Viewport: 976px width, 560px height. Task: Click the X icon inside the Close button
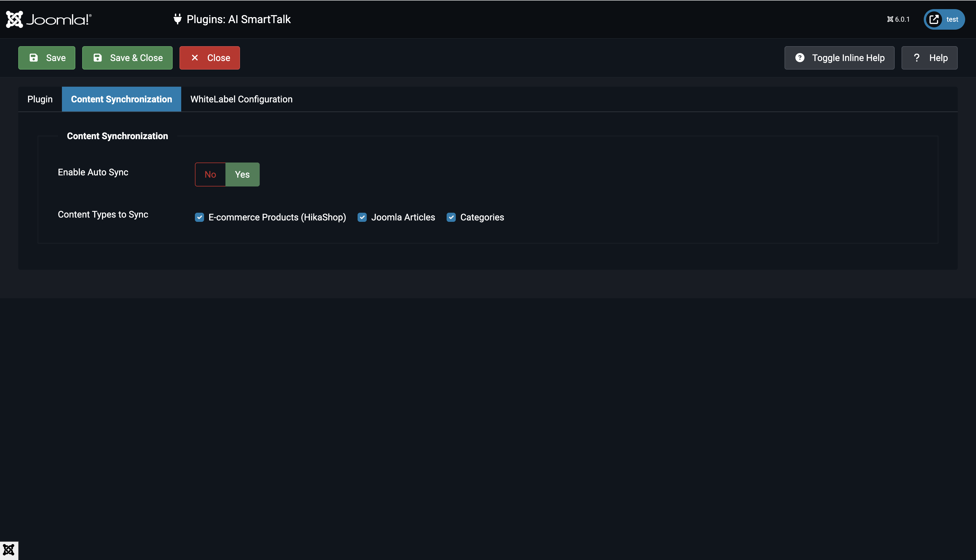195,58
